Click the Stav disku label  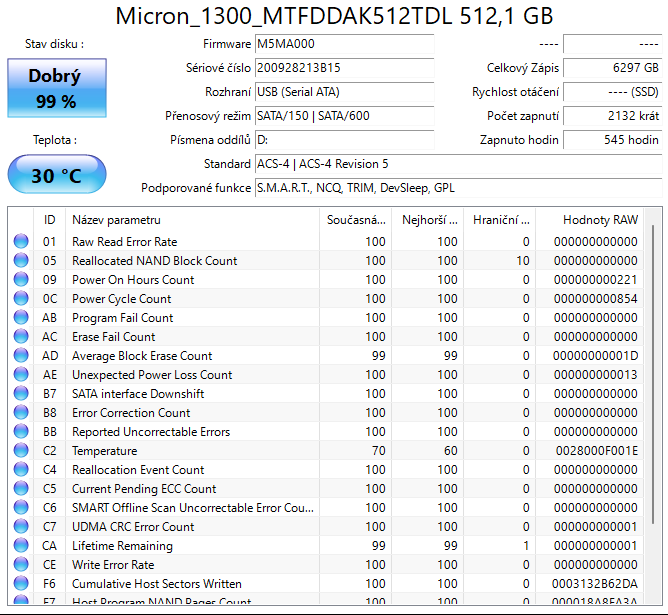[54, 44]
